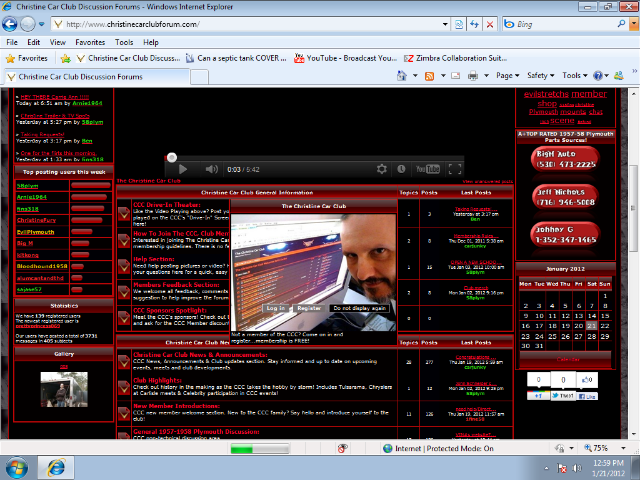Viewport: 640px width, 480px height.
Task: Click the RSS feeds icon
Action: tap(429, 76)
